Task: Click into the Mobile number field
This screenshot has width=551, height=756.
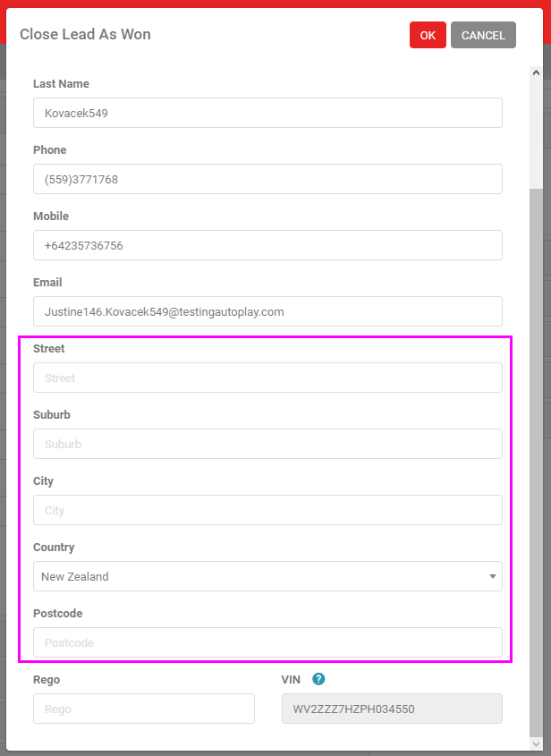Action: tap(267, 245)
